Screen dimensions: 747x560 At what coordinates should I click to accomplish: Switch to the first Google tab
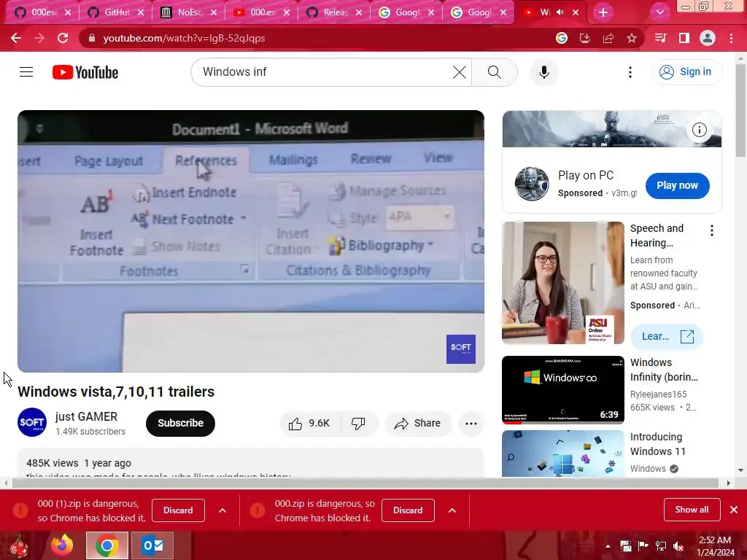[x=406, y=12]
